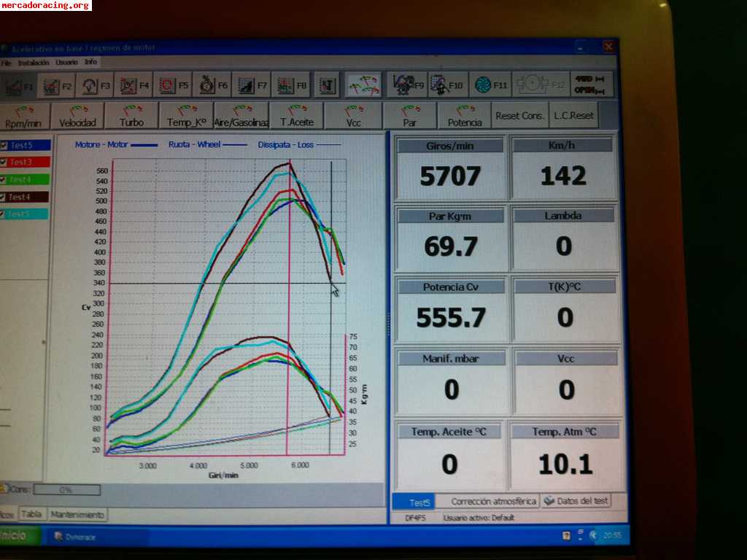747x560 pixels.
Task: Open the F6 stopwatch tool
Action: click(213, 85)
